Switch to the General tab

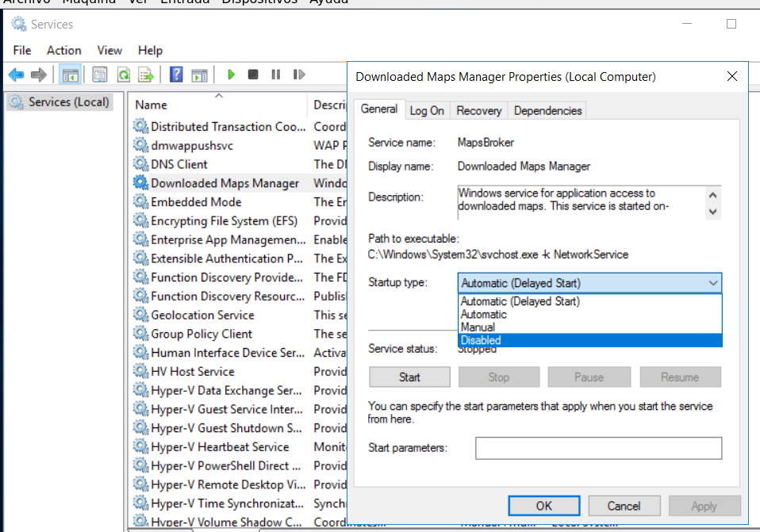pos(379,109)
